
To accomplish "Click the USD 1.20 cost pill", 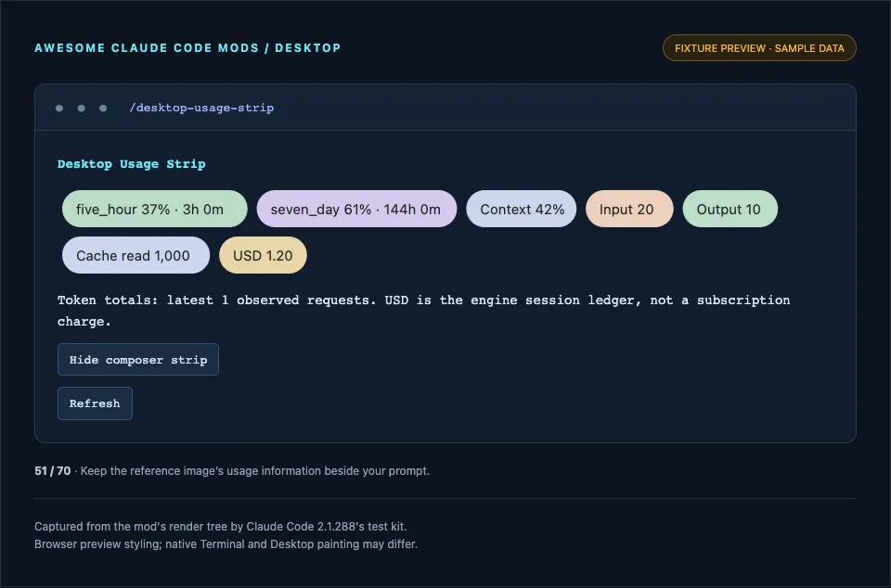I will tap(263, 255).
